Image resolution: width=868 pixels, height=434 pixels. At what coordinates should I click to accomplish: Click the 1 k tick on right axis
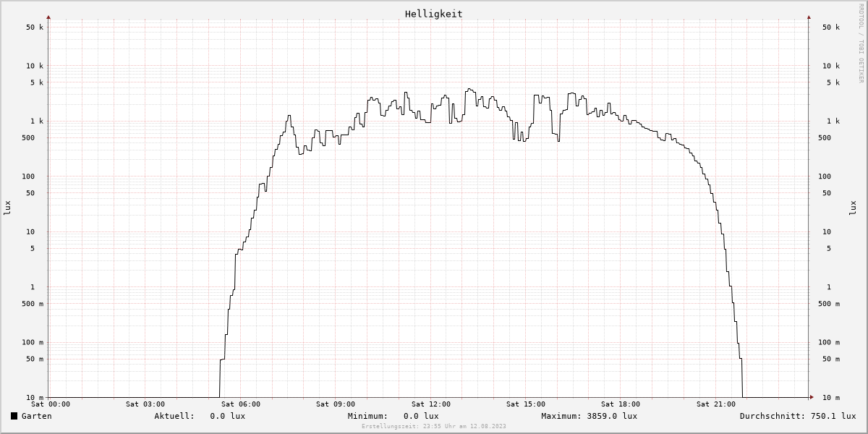833,121
